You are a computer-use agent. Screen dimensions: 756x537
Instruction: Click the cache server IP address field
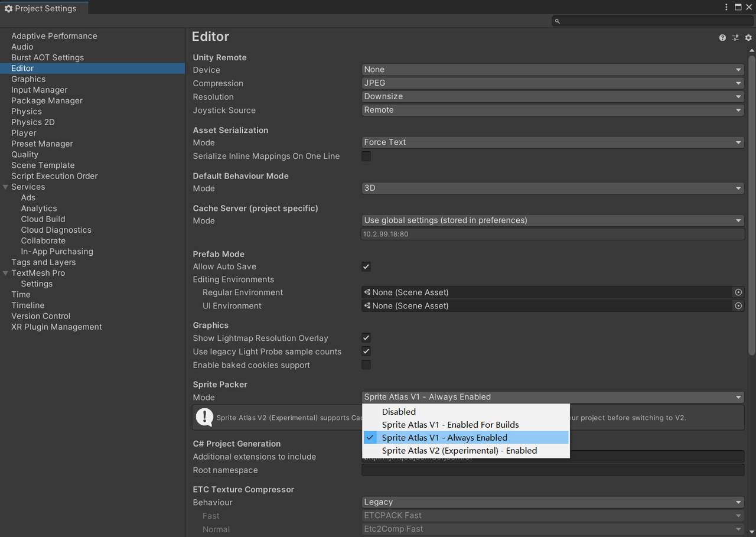click(553, 234)
